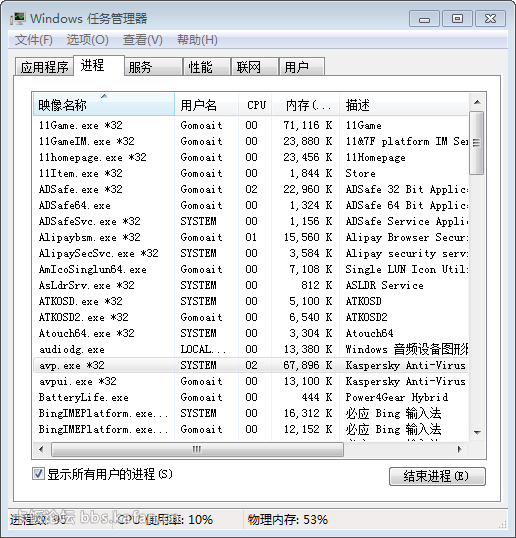516x538 pixels.
Task: Select the 进程 tab
Action: (x=99, y=65)
